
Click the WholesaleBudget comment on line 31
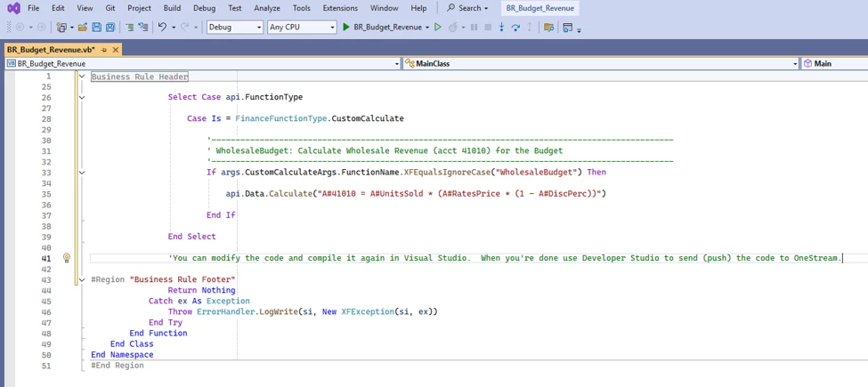(x=385, y=150)
